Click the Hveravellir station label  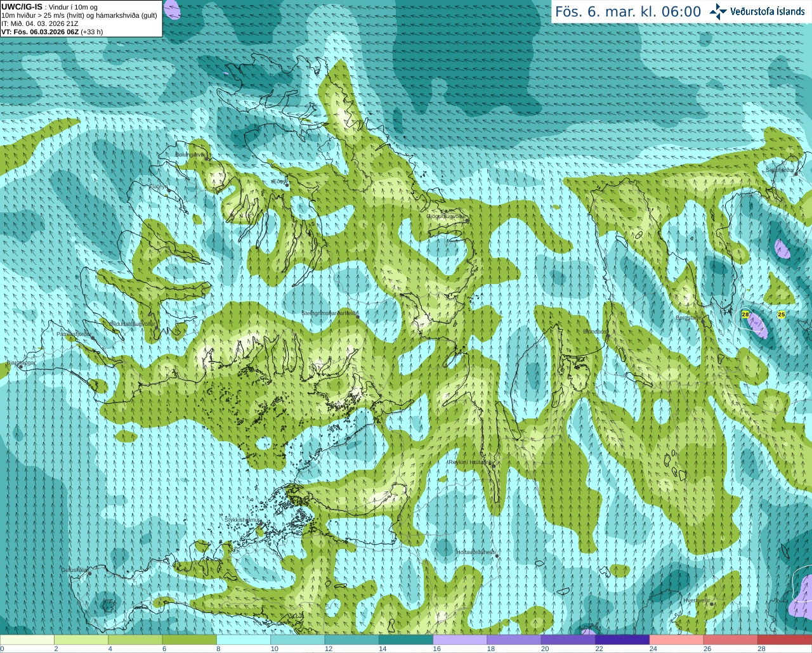pyautogui.click(x=696, y=600)
